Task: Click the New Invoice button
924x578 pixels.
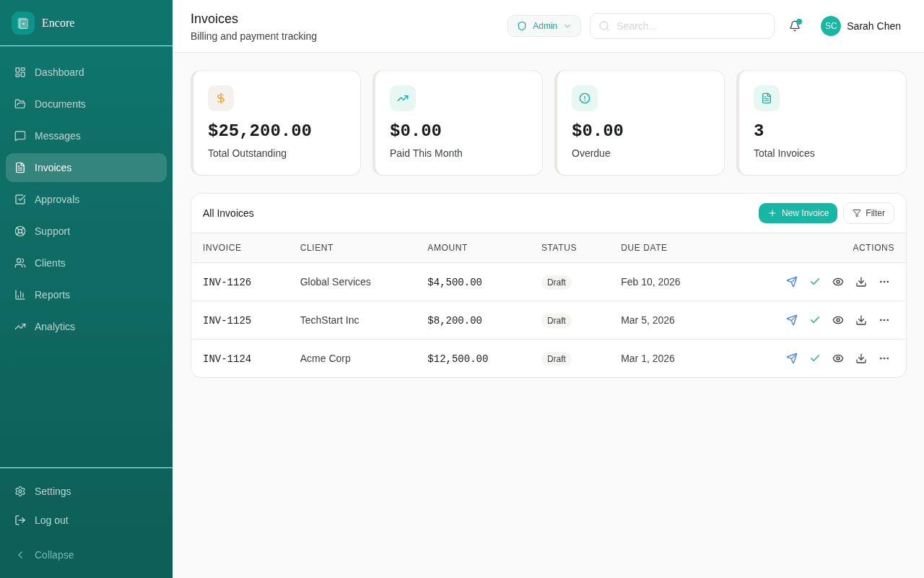Action: [798, 213]
